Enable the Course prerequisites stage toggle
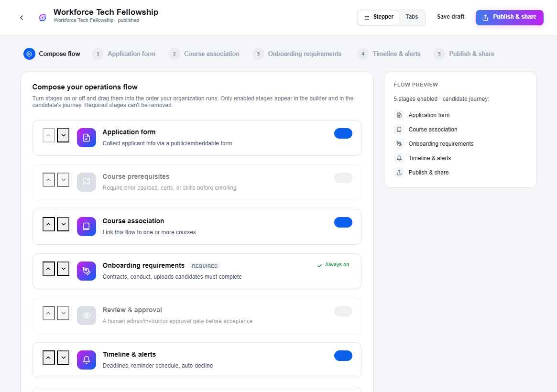 pyautogui.click(x=343, y=178)
